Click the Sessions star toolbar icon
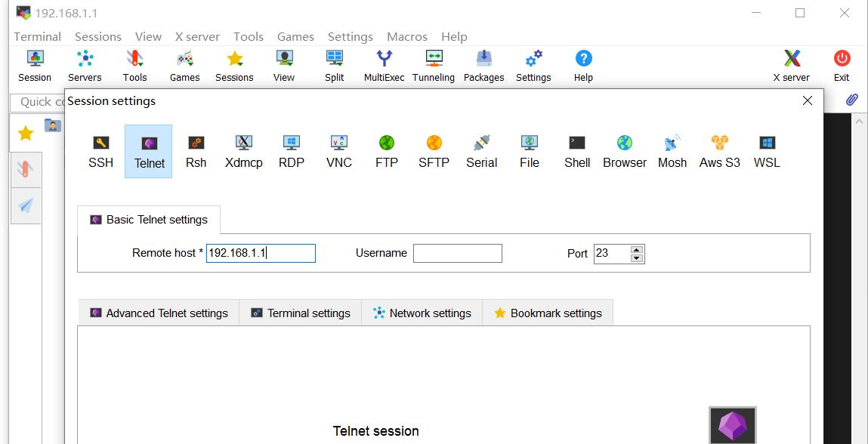The width and height of the screenshot is (868, 444). 234,66
